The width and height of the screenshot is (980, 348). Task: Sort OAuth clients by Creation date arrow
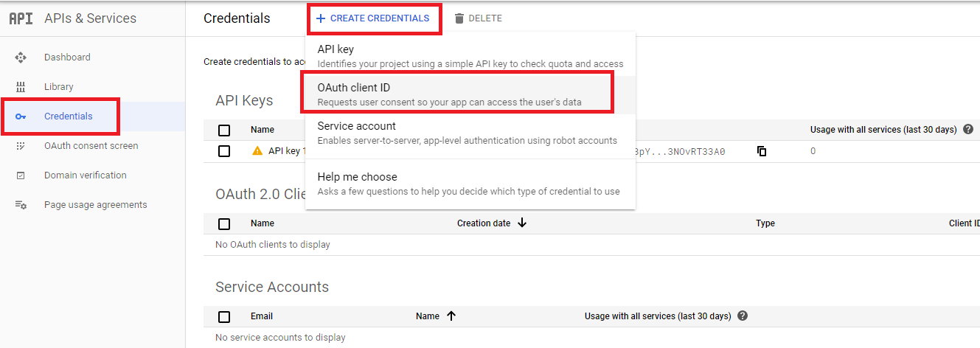(522, 223)
